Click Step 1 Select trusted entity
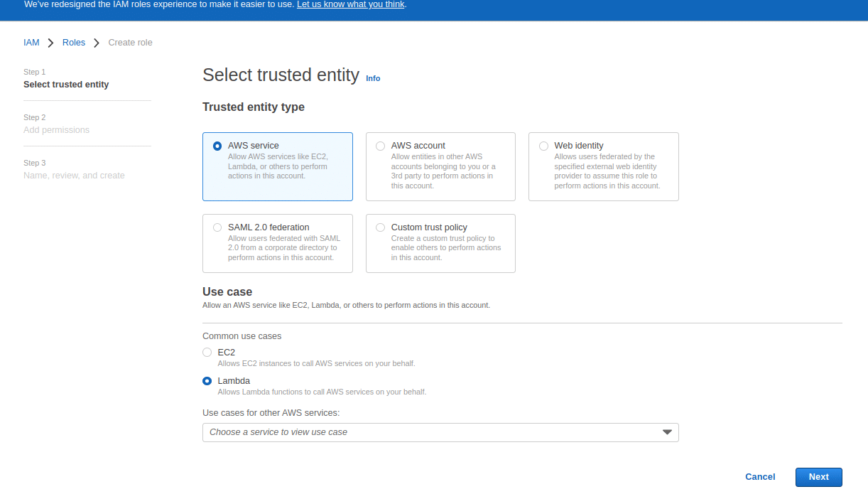 pyautogui.click(x=66, y=85)
